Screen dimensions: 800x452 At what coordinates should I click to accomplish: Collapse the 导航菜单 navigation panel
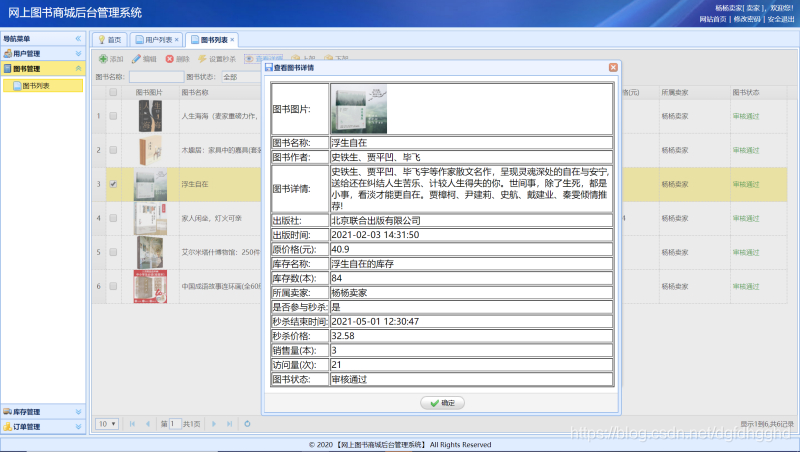click(x=78, y=38)
